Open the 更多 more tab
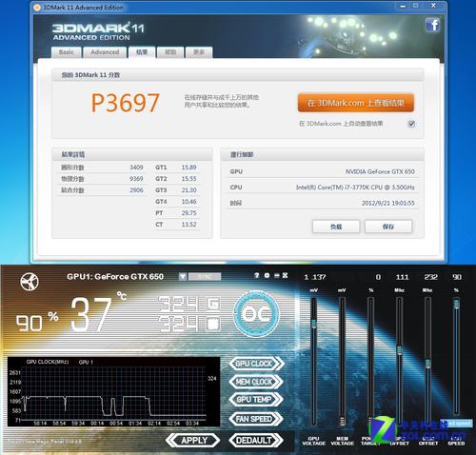The image size is (476, 455). click(199, 52)
